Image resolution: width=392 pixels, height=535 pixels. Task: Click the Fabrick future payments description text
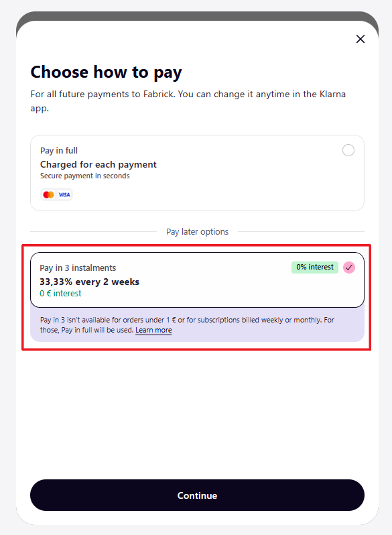click(188, 101)
